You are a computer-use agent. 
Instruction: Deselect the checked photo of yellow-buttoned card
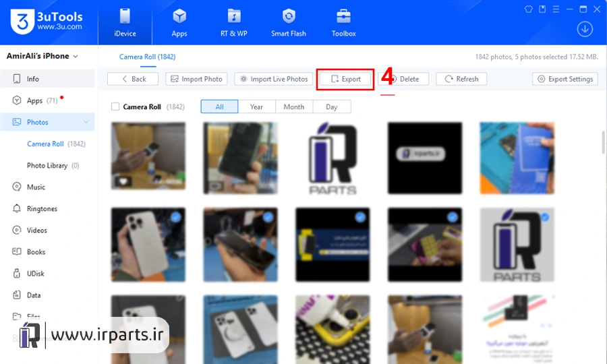pyautogui.click(x=425, y=245)
